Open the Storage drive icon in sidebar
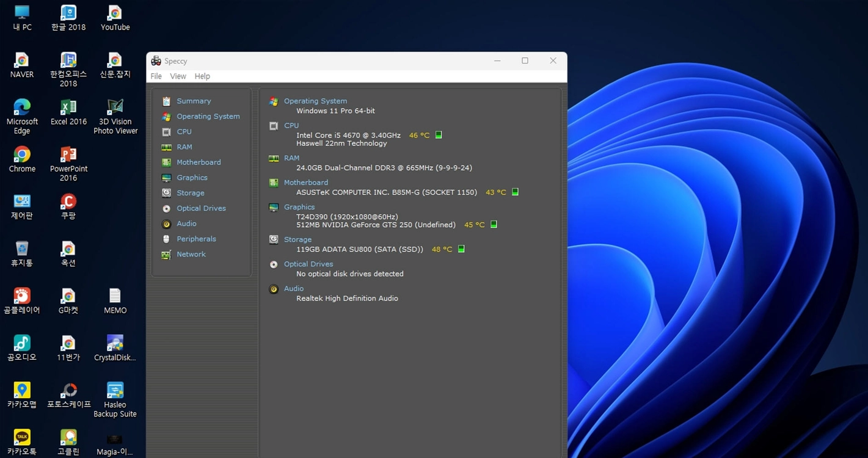Screen dimensions: 868x458 tap(166, 193)
